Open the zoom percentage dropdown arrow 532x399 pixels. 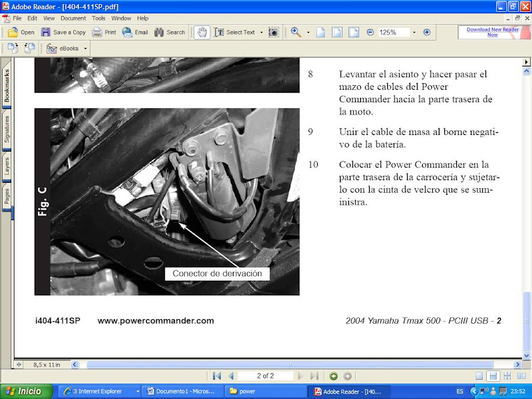(414, 32)
